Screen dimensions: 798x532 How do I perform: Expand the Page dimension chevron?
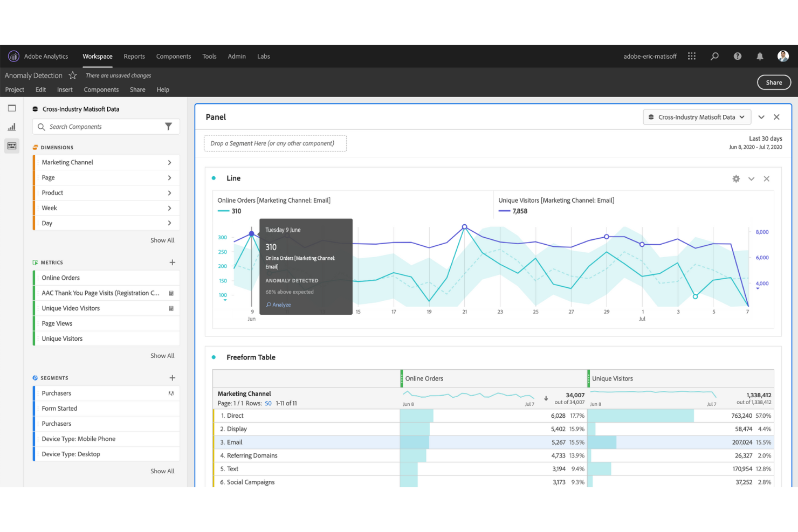pos(169,177)
